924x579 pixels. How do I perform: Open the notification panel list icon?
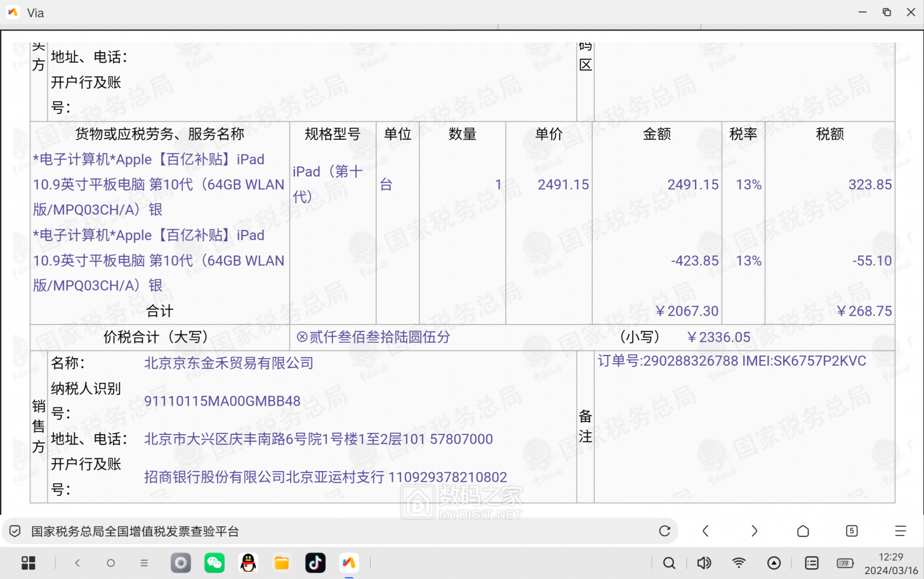tap(811, 562)
